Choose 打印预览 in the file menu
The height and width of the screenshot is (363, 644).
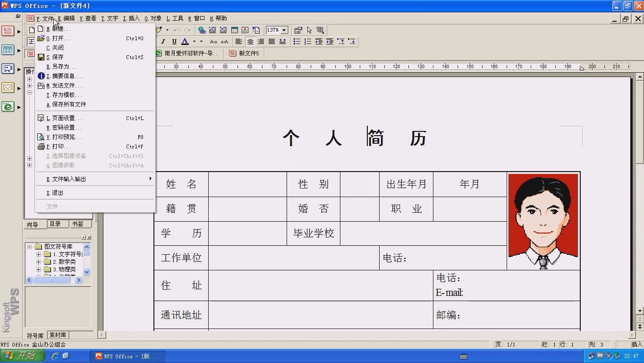click(x=95, y=137)
